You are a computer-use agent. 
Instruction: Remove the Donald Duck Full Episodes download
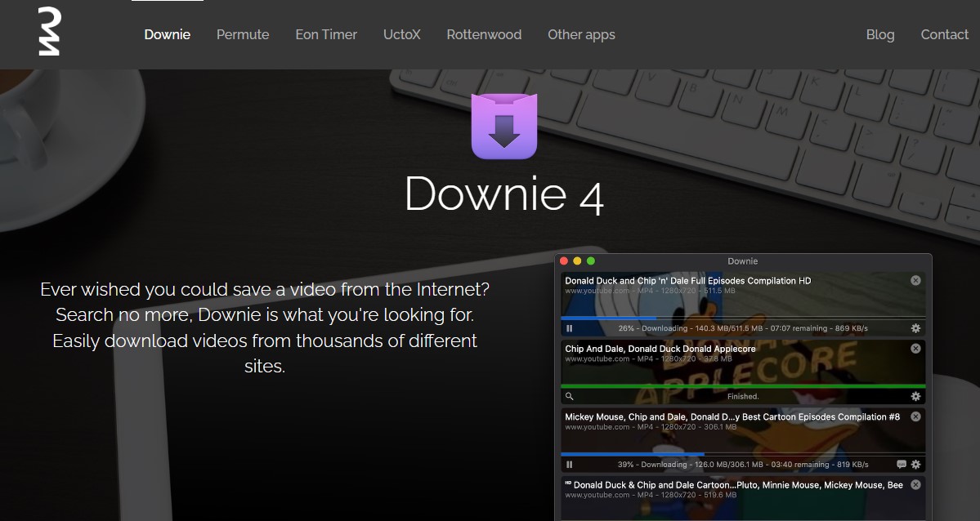(x=915, y=280)
